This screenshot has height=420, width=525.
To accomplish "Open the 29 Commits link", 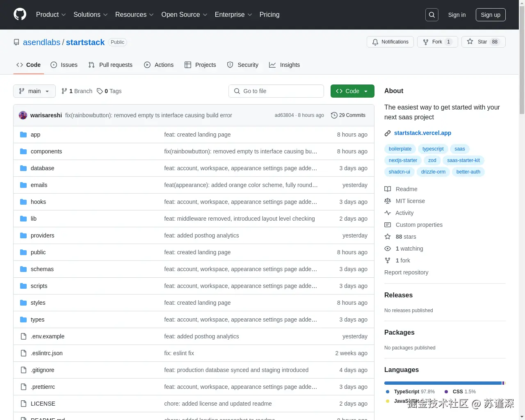I will 348,115.
